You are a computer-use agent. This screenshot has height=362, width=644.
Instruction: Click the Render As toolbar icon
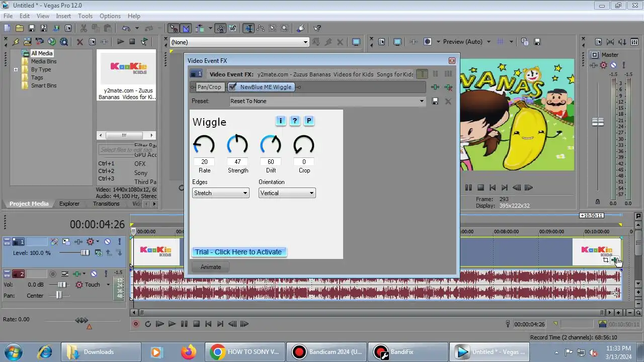click(56, 29)
